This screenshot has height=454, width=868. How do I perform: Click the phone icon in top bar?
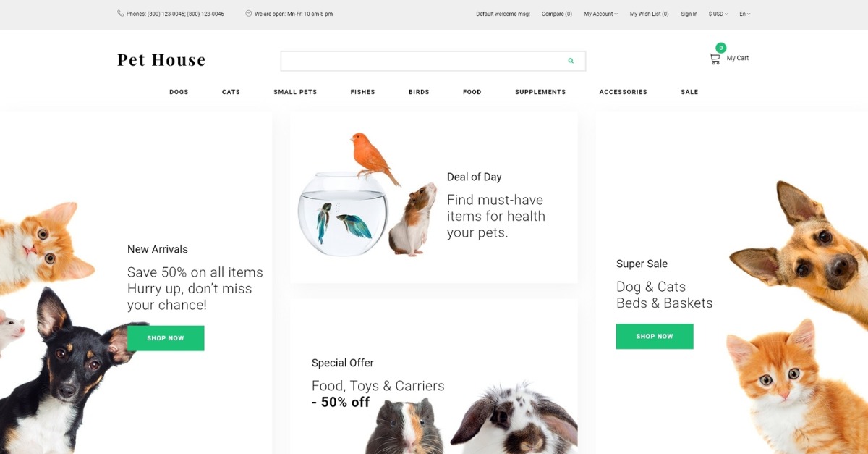[120, 13]
